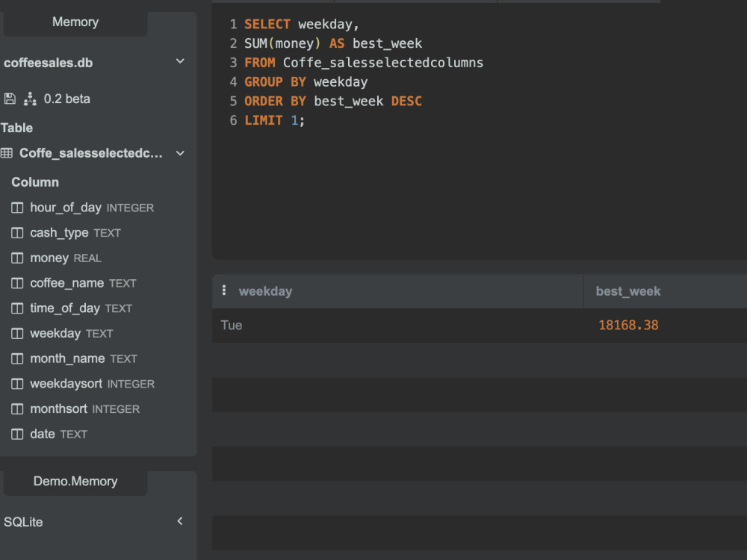Screen dimensions: 747x560
Task: Click the Column section heading
Action: pos(35,182)
